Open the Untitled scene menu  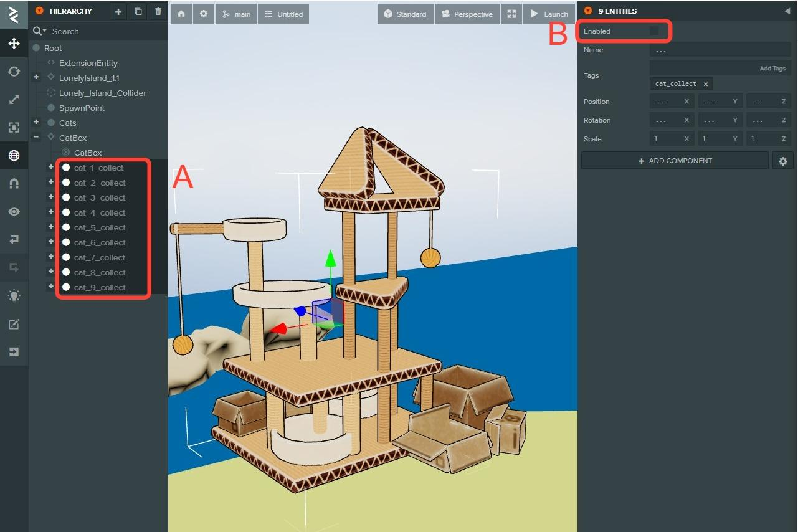click(x=283, y=14)
